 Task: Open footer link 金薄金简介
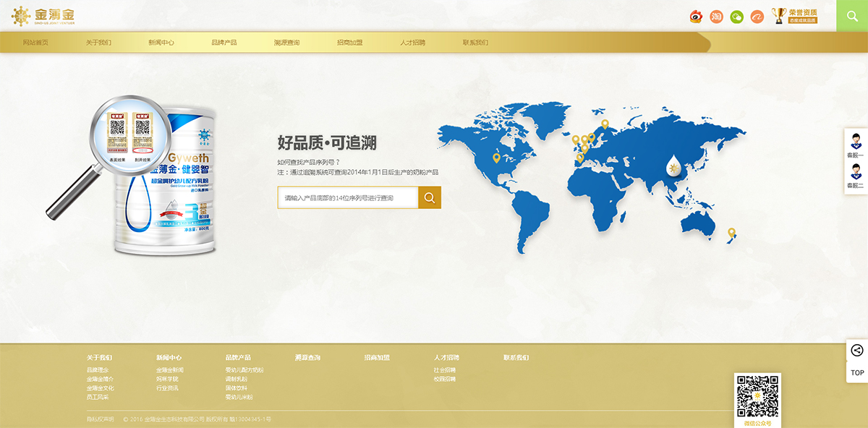100,379
